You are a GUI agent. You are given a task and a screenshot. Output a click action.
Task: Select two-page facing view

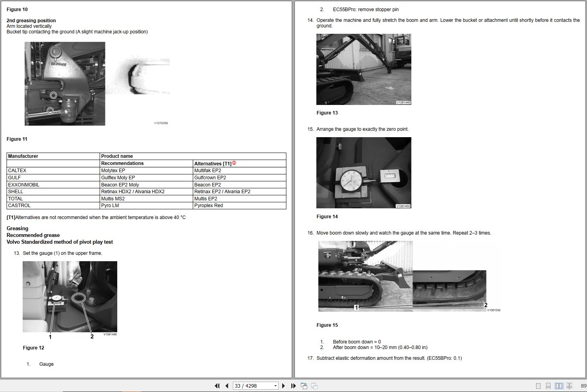559,386
